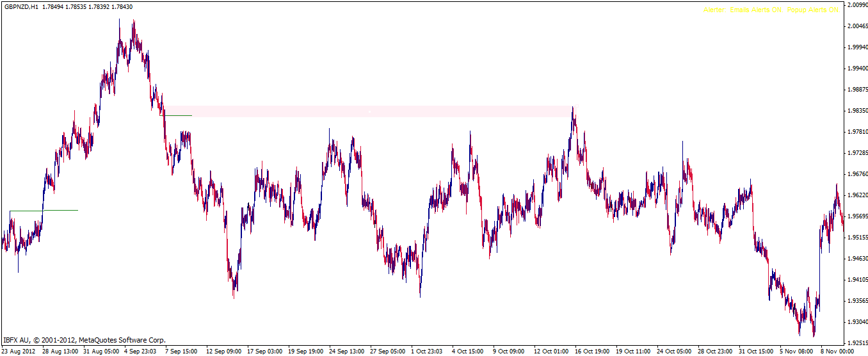Screen dimensions: 868x356
Task: Click the GBPNZD,H1 symbol label
Action: [21, 7]
